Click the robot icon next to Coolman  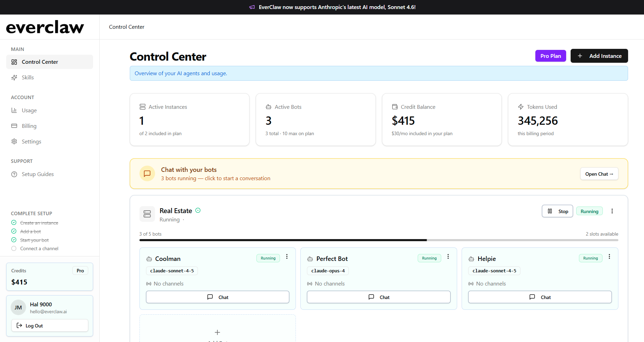tap(149, 259)
